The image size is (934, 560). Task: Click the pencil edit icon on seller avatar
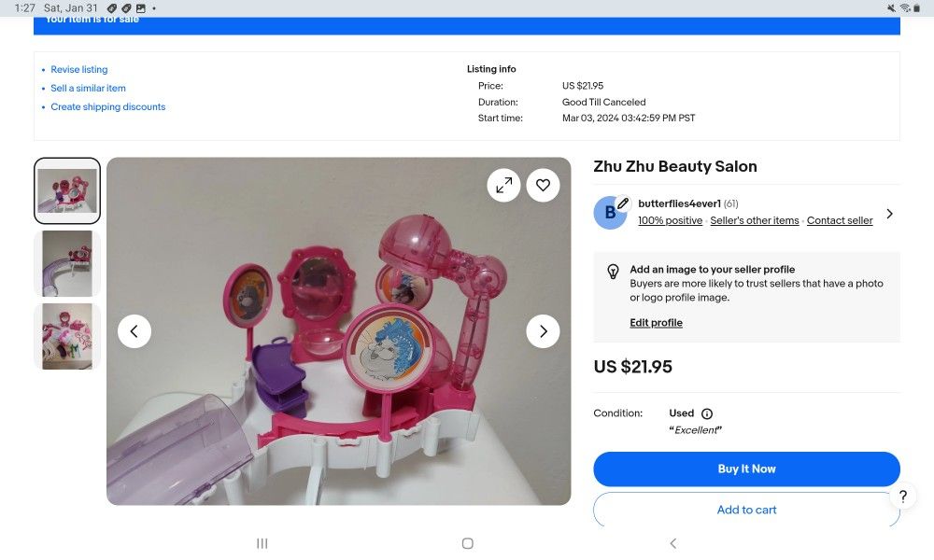[x=623, y=203]
